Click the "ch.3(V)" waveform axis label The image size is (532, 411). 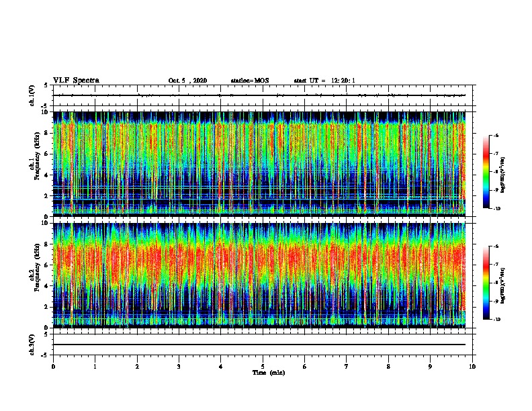32,345
